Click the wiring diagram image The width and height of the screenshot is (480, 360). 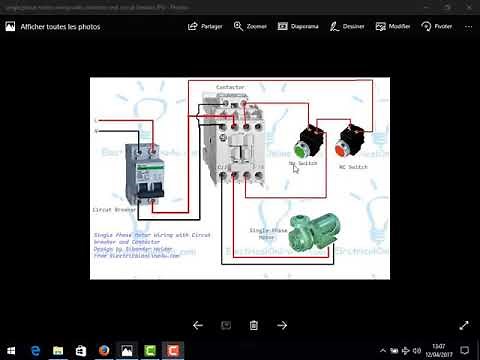tap(240, 178)
